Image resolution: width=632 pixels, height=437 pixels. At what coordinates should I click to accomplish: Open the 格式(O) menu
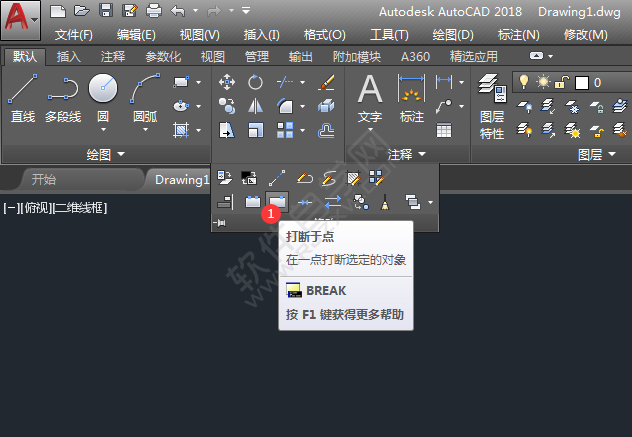click(324, 34)
